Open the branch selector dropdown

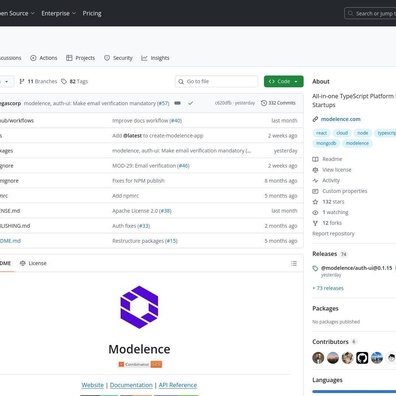pos(6,81)
